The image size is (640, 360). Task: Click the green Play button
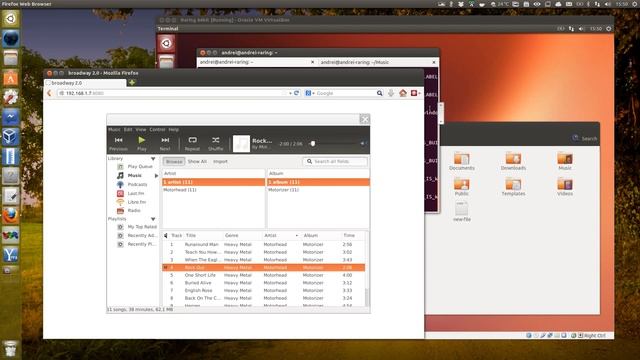pyautogui.click(x=142, y=143)
